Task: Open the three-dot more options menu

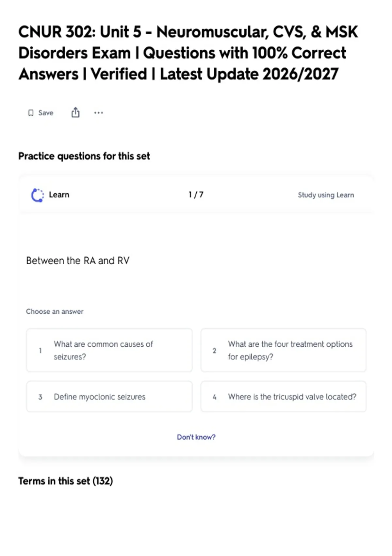Action: (x=98, y=113)
